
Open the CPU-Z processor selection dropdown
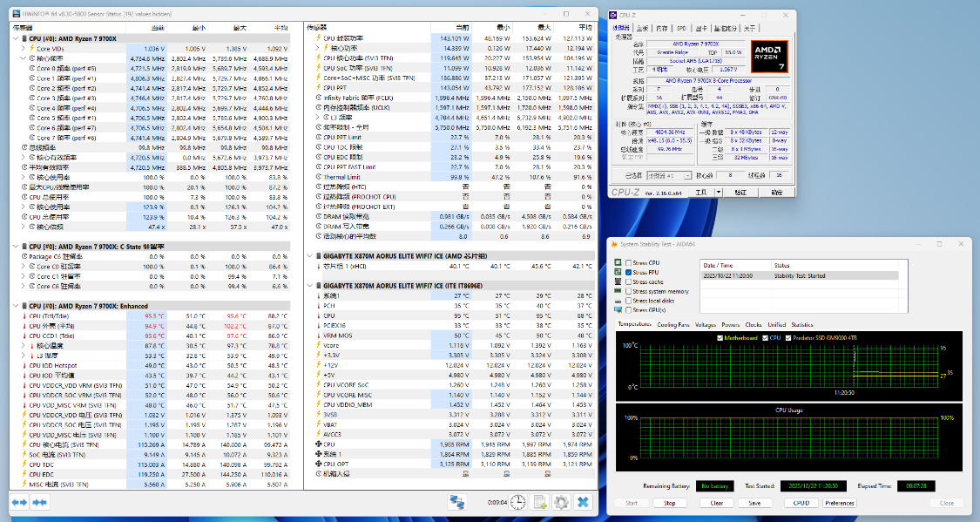click(x=669, y=175)
